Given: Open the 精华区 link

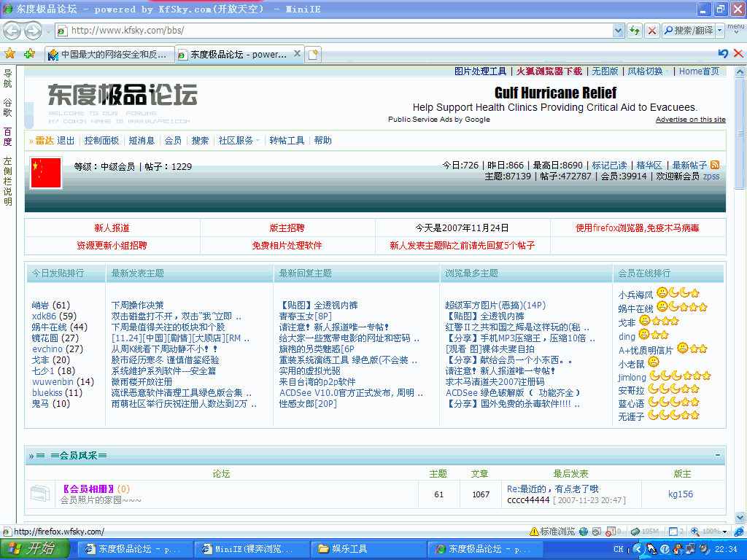Looking at the screenshot, I should click(649, 166).
